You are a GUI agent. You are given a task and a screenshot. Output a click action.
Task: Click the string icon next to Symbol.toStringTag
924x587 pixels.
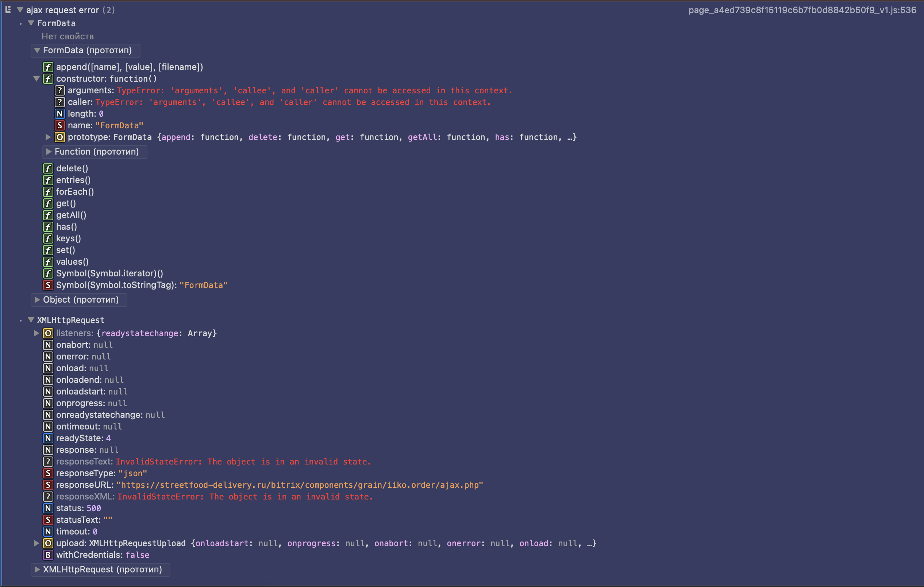(x=48, y=285)
